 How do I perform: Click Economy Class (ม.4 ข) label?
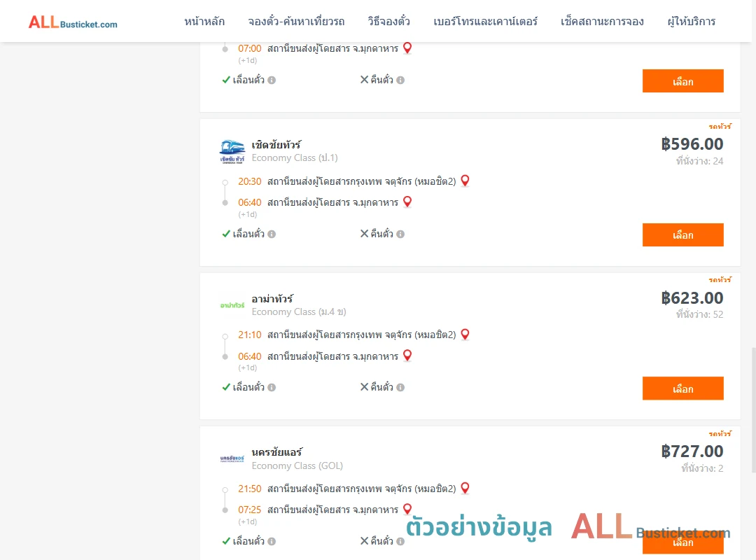(299, 311)
